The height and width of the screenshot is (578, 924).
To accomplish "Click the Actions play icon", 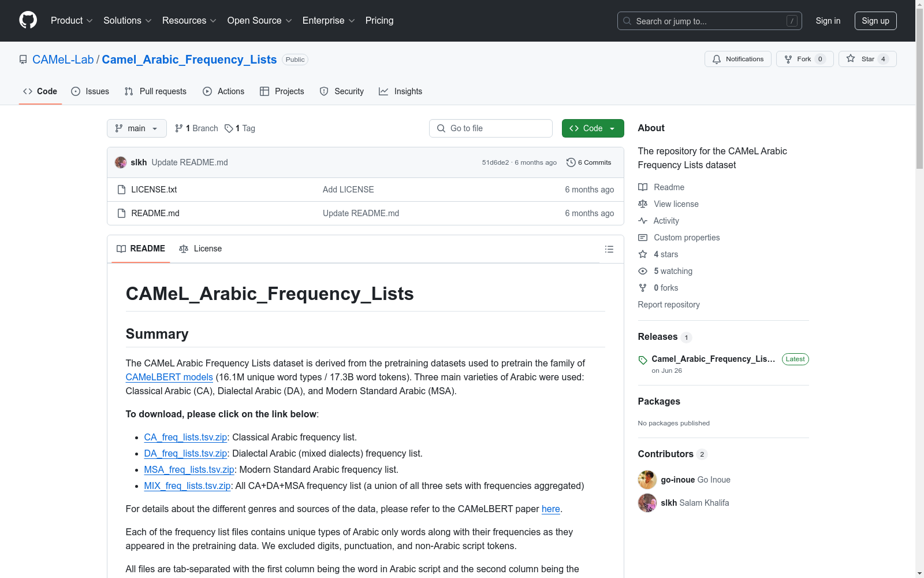I will [207, 91].
